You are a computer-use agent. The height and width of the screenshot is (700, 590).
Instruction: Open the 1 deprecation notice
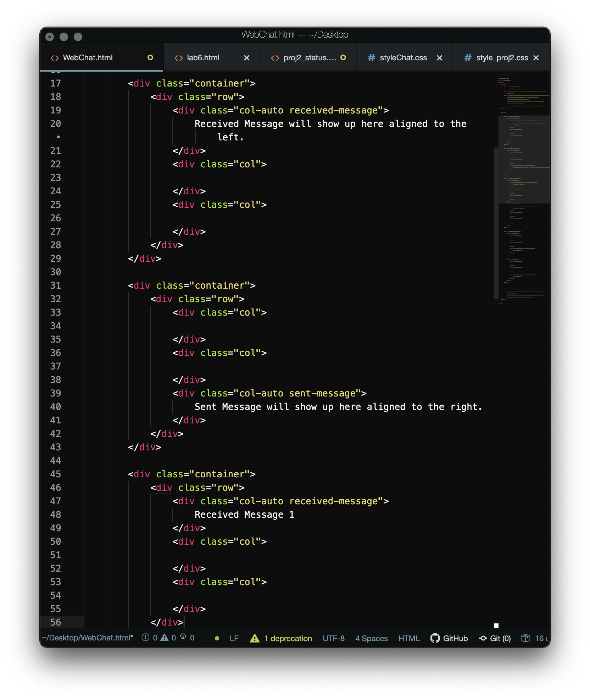[288, 638]
